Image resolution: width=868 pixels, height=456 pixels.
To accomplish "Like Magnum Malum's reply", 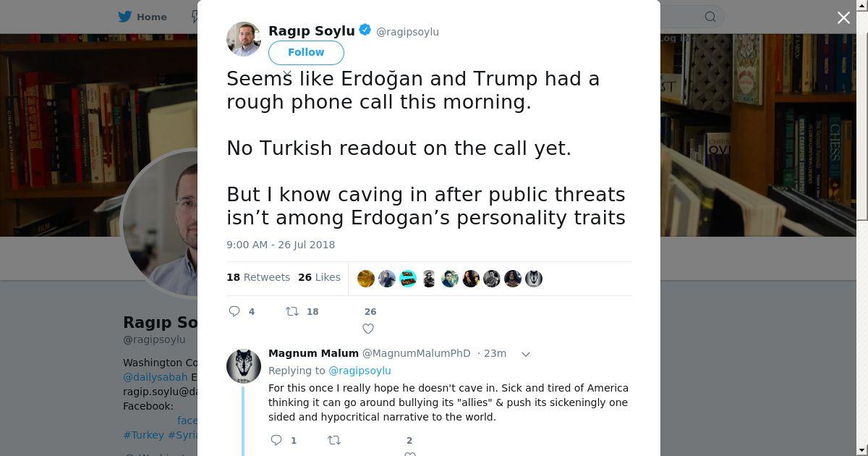I will click(410, 453).
